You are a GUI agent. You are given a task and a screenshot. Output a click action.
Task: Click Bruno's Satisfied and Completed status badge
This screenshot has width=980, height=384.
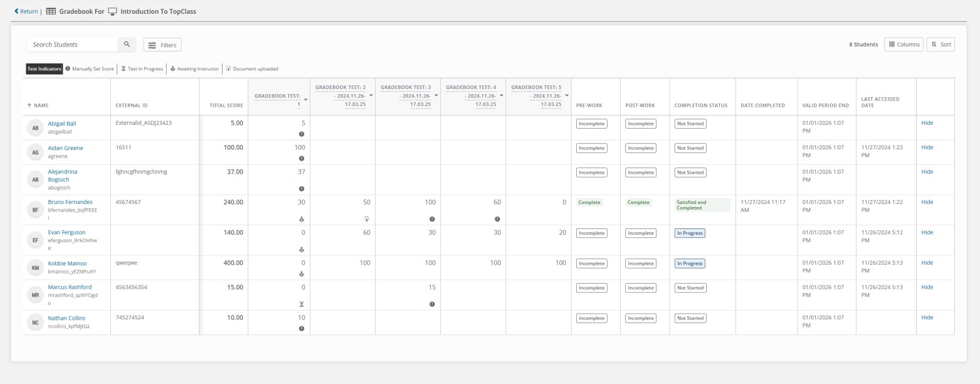[702, 205]
